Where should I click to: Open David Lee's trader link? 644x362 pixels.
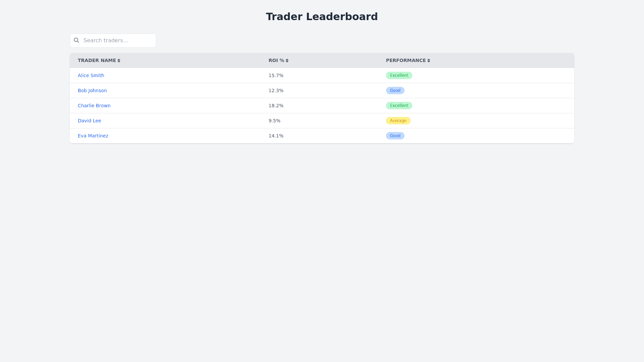89,121
